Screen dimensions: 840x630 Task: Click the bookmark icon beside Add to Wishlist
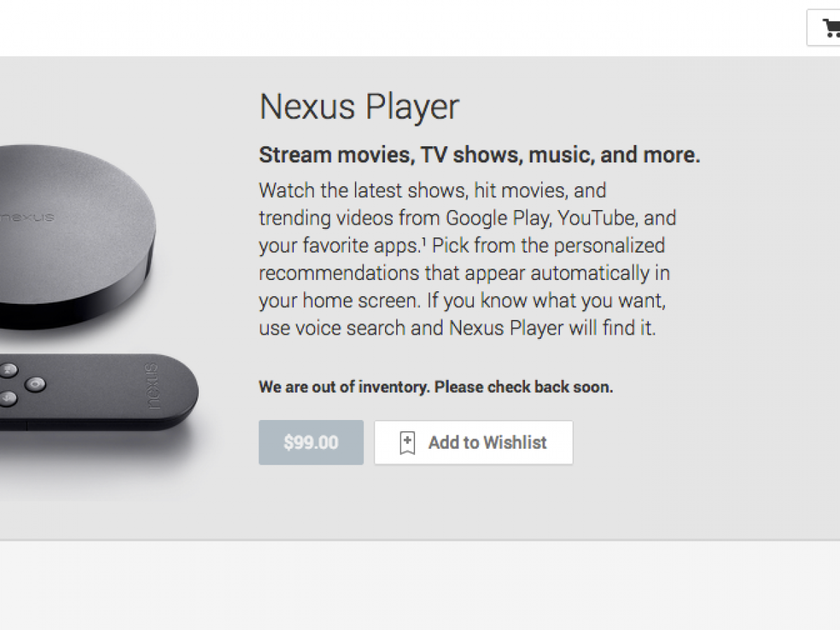tap(407, 442)
